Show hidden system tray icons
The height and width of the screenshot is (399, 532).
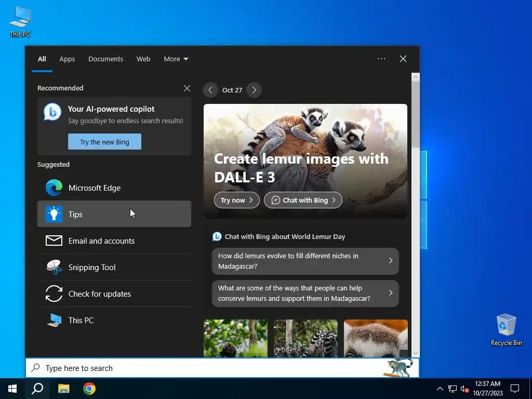[x=440, y=389]
